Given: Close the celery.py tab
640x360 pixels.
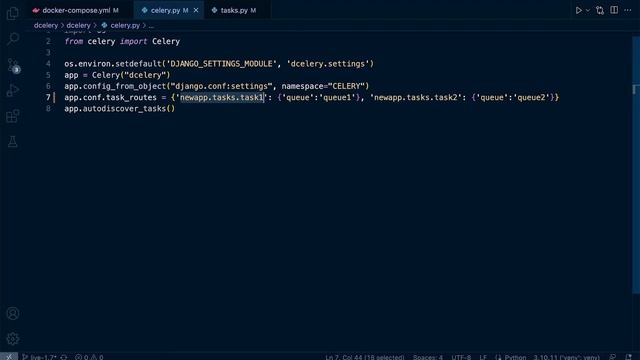Looking at the screenshot, I should (196, 10).
